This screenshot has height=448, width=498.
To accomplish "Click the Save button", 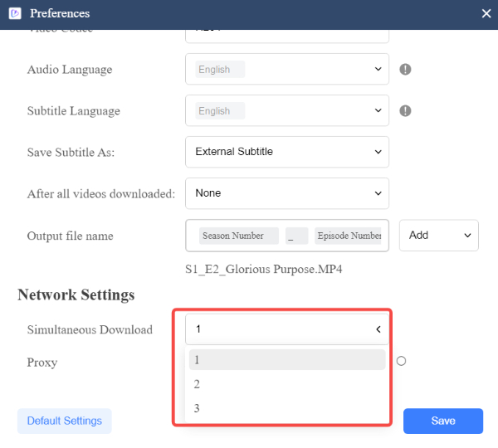I will pyautogui.click(x=443, y=421).
